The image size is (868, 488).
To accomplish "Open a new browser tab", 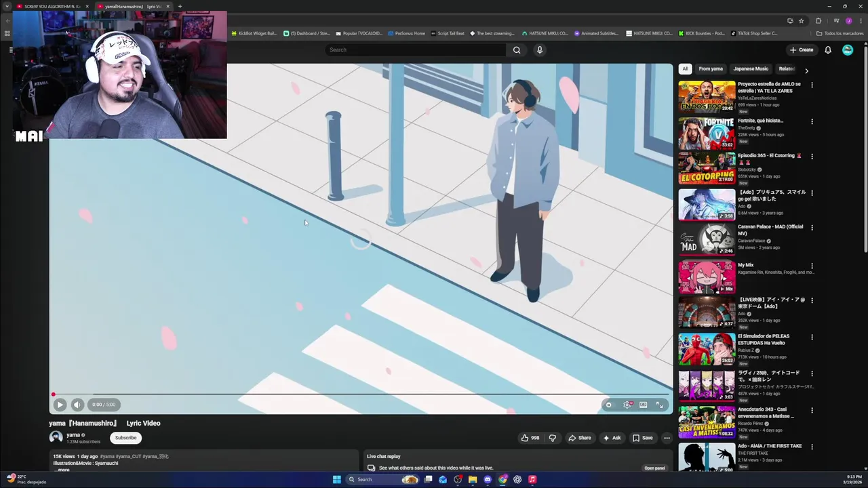I will (180, 6).
